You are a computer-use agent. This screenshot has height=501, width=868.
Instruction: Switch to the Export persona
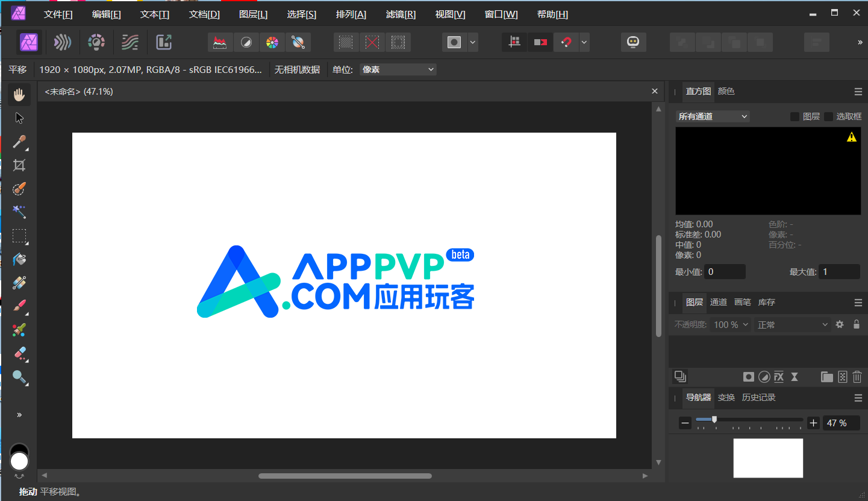click(x=164, y=42)
